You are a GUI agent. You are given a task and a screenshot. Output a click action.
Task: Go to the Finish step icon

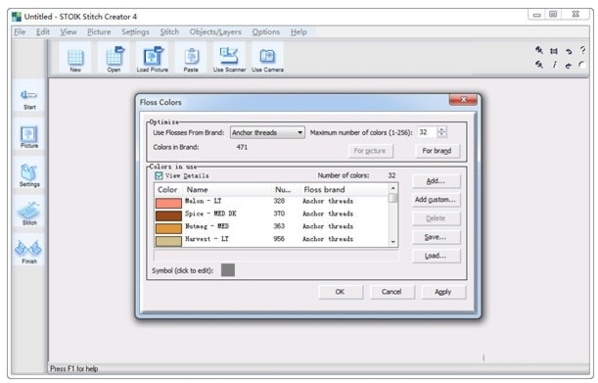point(29,251)
